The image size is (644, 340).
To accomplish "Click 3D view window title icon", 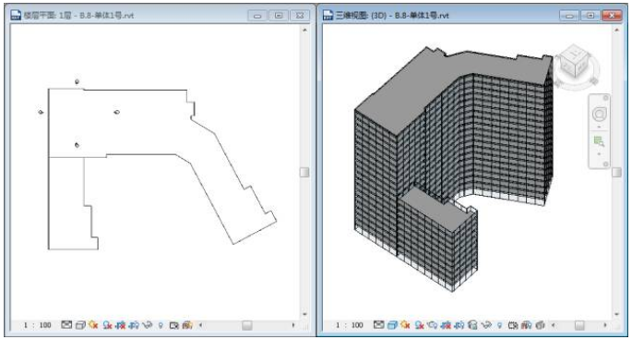I will [x=328, y=15].
